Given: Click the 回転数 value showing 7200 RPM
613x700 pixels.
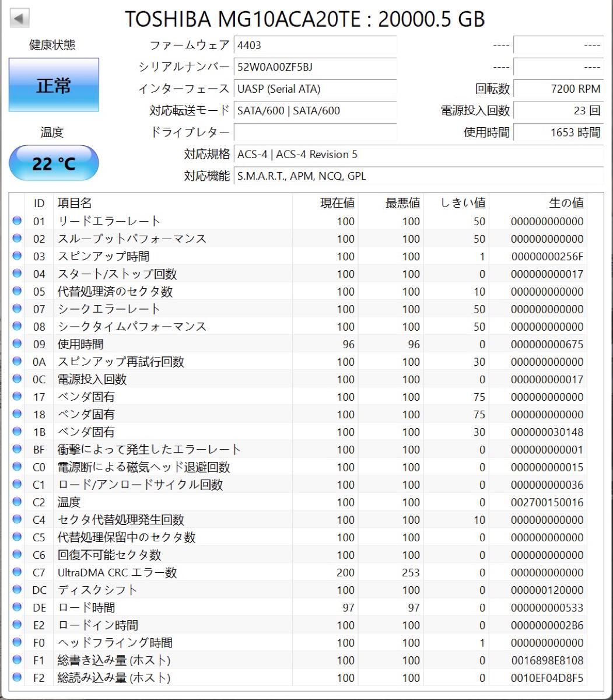Looking at the screenshot, I should point(558,89).
